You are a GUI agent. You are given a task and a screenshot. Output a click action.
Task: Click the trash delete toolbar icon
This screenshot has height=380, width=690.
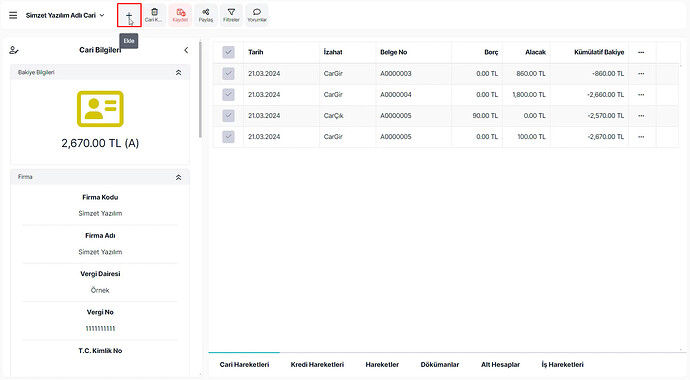(154, 15)
